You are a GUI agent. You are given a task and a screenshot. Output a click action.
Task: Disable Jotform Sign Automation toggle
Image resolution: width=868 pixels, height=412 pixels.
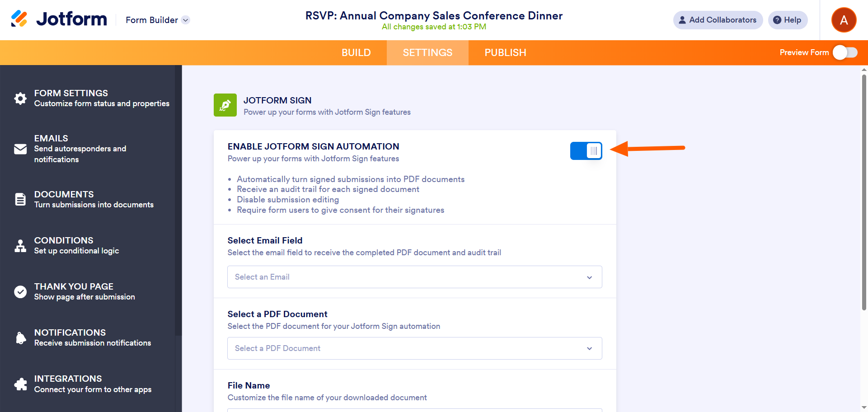click(586, 151)
